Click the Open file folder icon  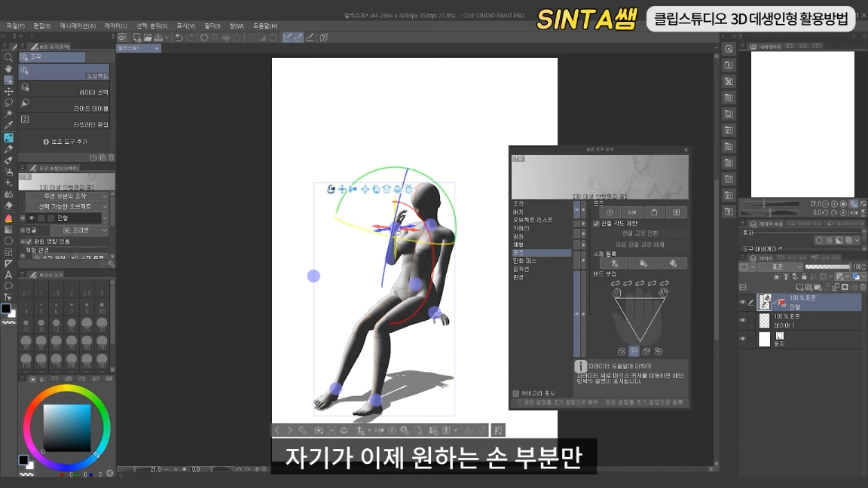click(148, 38)
